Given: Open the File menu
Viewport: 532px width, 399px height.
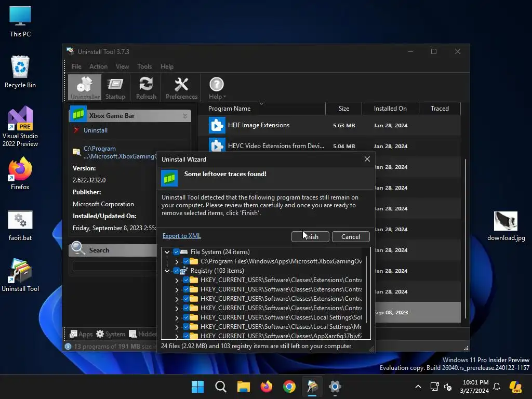Looking at the screenshot, I should (x=76, y=66).
